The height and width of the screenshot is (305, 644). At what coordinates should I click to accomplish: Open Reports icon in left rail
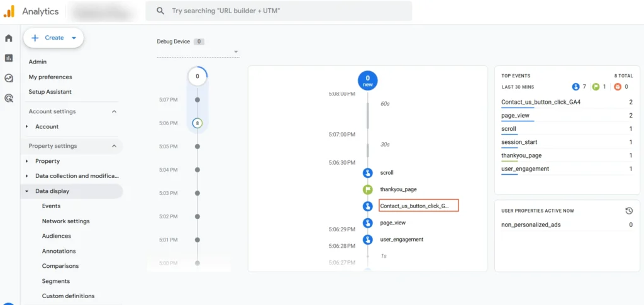pos(9,58)
